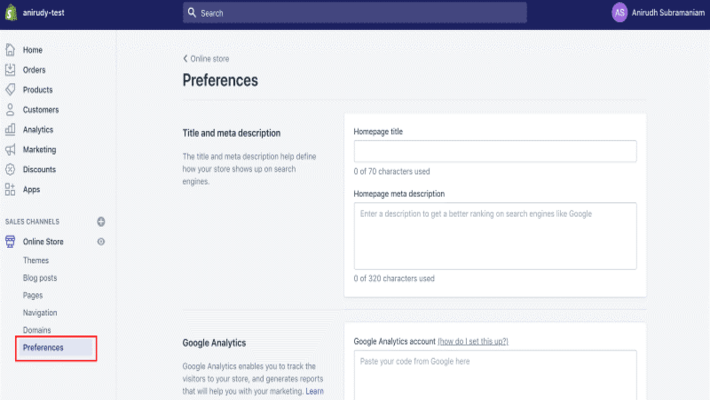The width and height of the screenshot is (710, 400).
Task: Open the Themes submenu item
Action: coord(36,260)
